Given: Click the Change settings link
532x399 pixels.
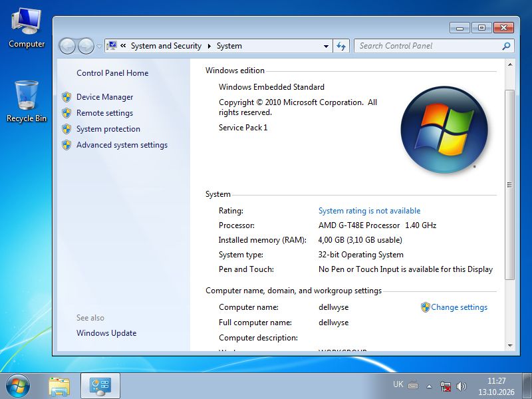Looking at the screenshot, I should (459, 307).
